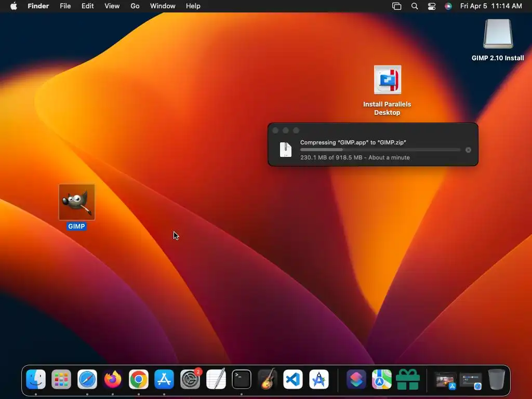This screenshot has width=532, height=399.
Task: Open the Finder menu
Action: tap(38, 6)
